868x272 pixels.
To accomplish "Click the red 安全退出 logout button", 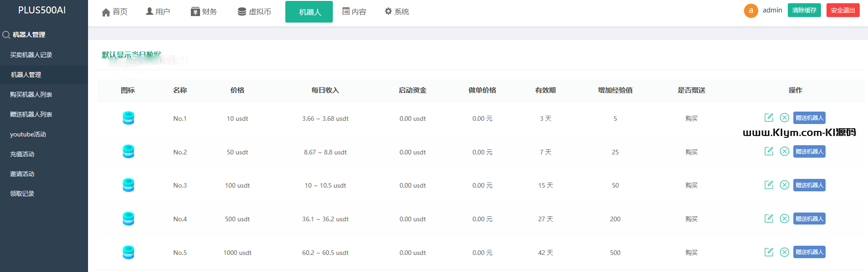I will coord(843,10).
